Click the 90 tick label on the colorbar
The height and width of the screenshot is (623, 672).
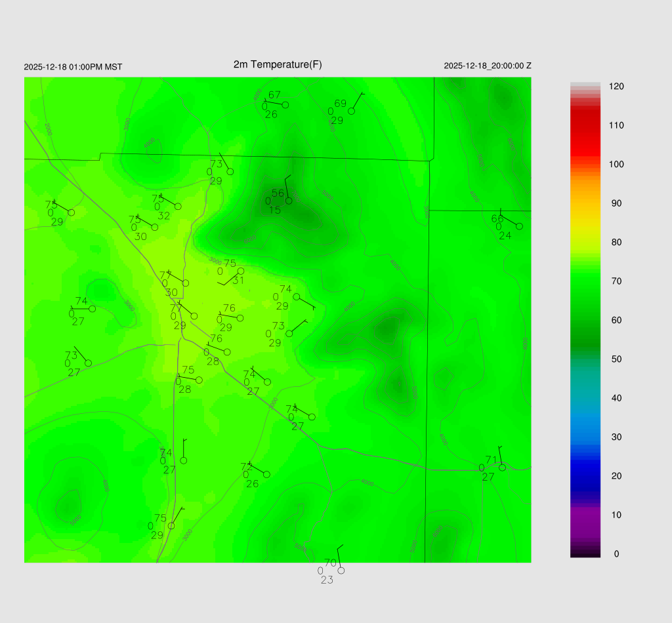pyautogui.click(x=616, y=203)
